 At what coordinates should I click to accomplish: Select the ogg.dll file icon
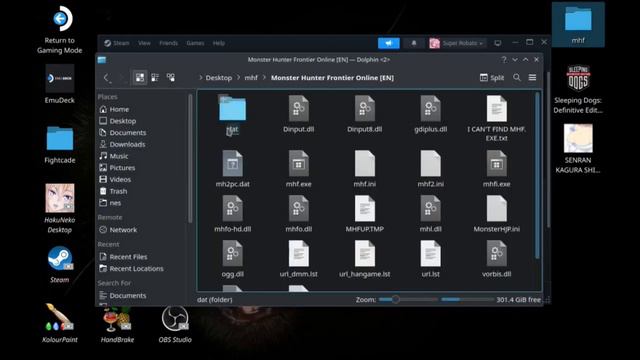tap(232, 253)
